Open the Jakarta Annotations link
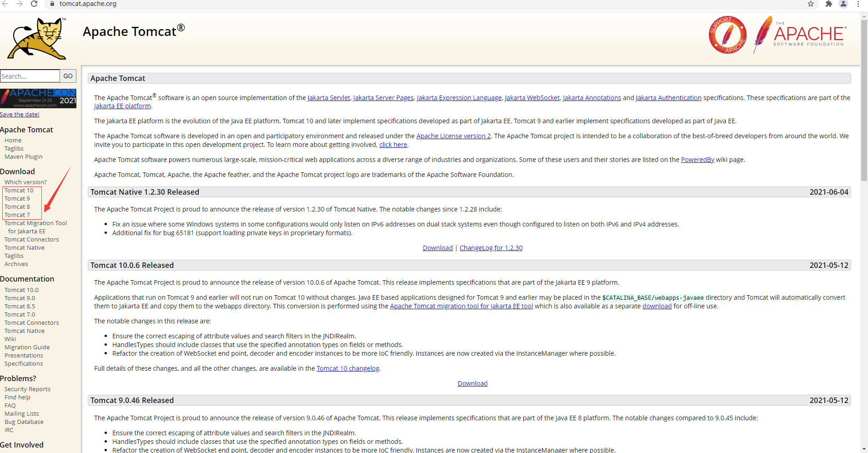This screenshot has height=453, width=868. pyautogui.click(x=592, y=98)
